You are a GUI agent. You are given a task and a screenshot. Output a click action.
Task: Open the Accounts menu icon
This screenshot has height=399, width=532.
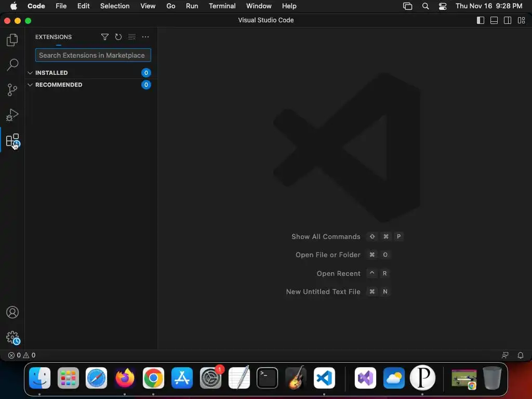coord(12,312)
